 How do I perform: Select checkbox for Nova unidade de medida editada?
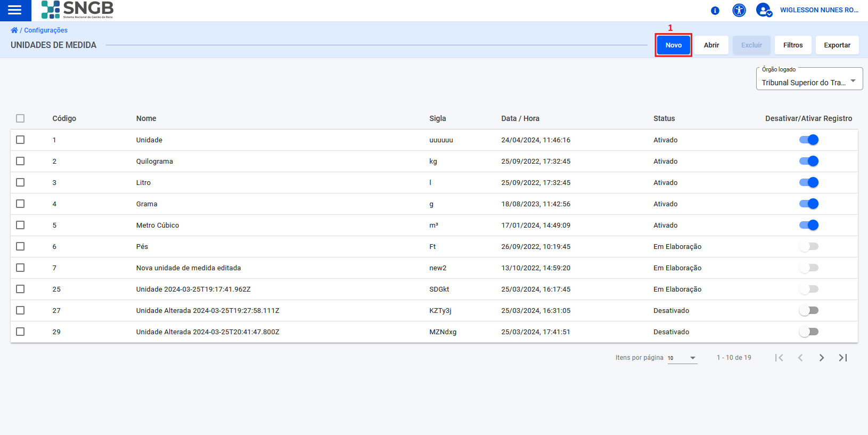20,268
